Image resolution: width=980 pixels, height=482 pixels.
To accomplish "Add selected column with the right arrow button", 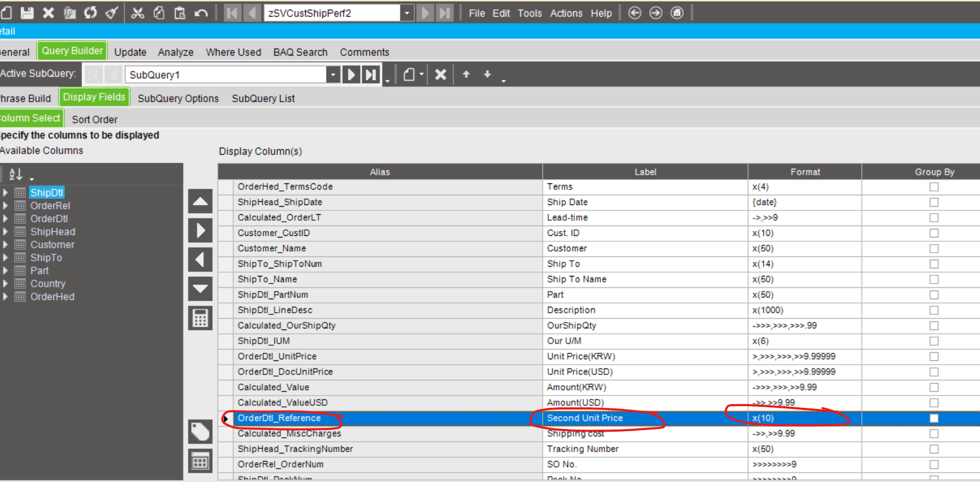I will (200, 230).
